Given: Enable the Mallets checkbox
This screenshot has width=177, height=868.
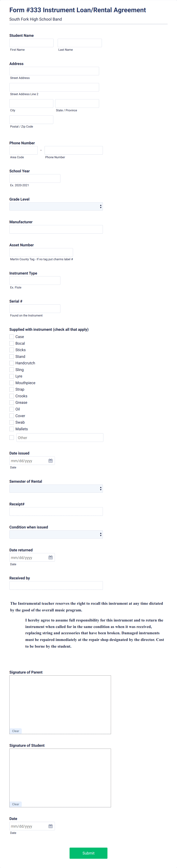Looking at the screenshot, I should (x=12, y=429).
